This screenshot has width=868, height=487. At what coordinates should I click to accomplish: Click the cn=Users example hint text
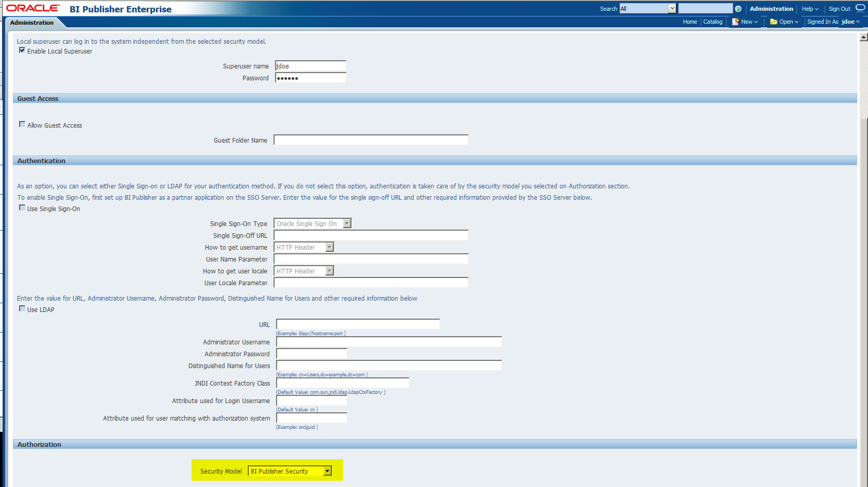[322, 375]
